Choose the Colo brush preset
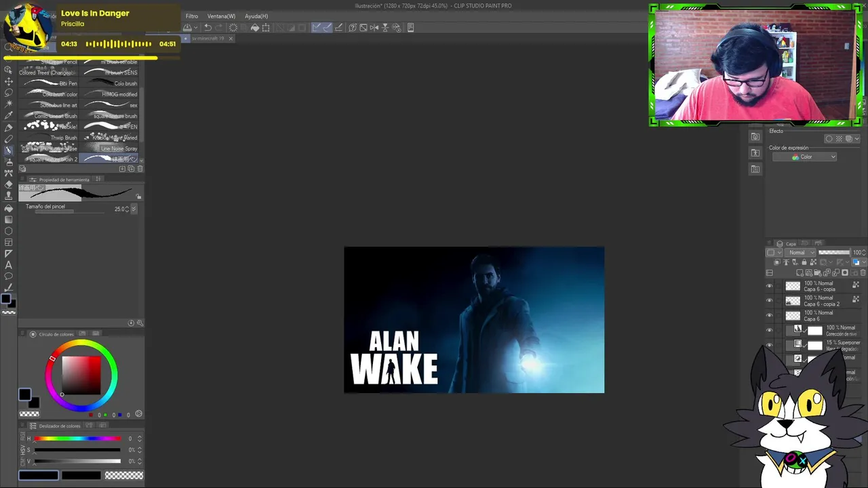Screen dimensions: 868x488 pyautogui.click(x=110, y=83)
